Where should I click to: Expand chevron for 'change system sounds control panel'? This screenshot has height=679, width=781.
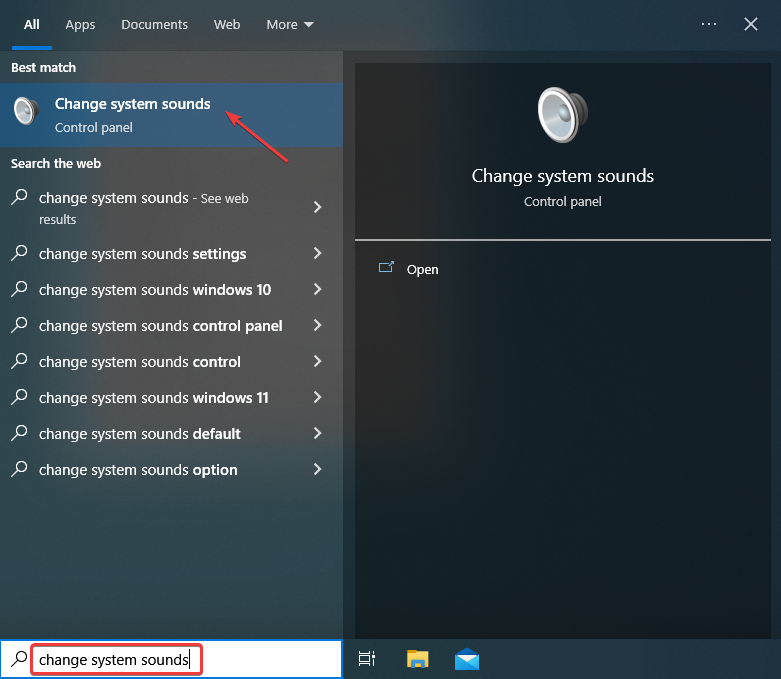(x=317, y=325)
